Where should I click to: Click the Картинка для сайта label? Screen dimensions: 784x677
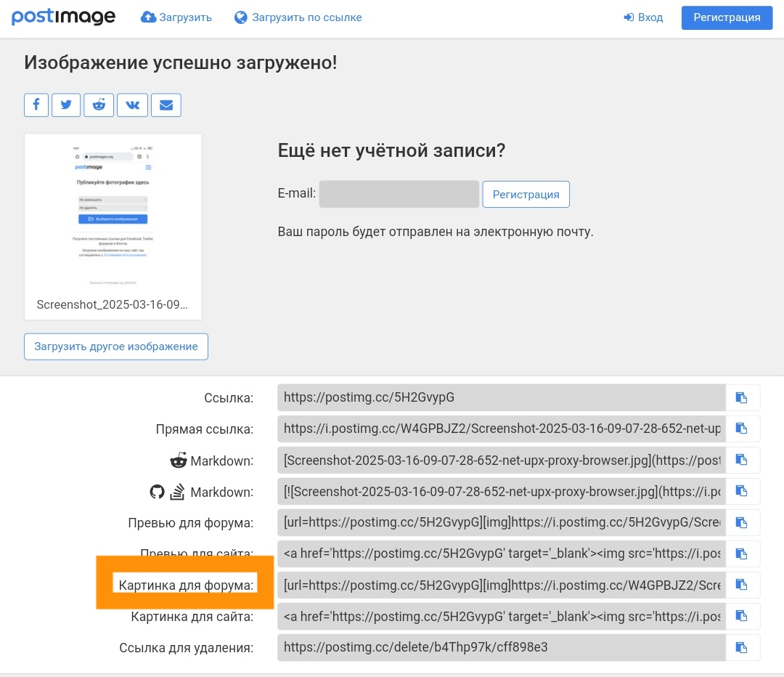pos(192,617)
